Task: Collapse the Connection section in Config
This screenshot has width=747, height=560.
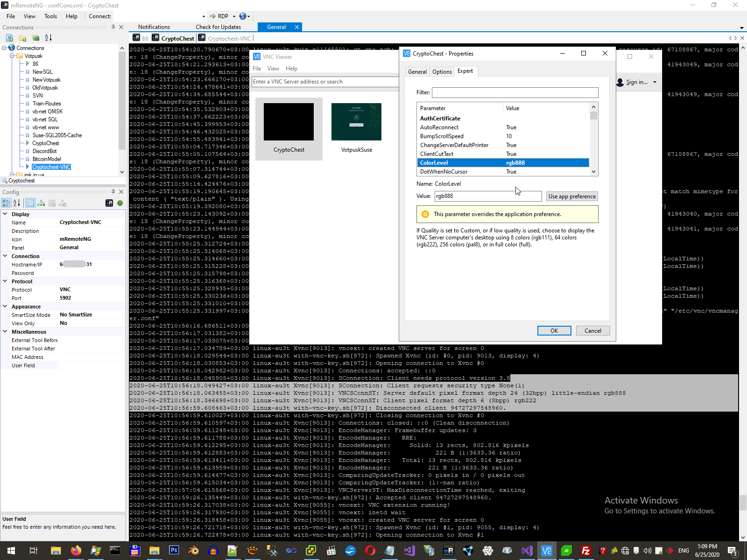Action: (5, 256)
